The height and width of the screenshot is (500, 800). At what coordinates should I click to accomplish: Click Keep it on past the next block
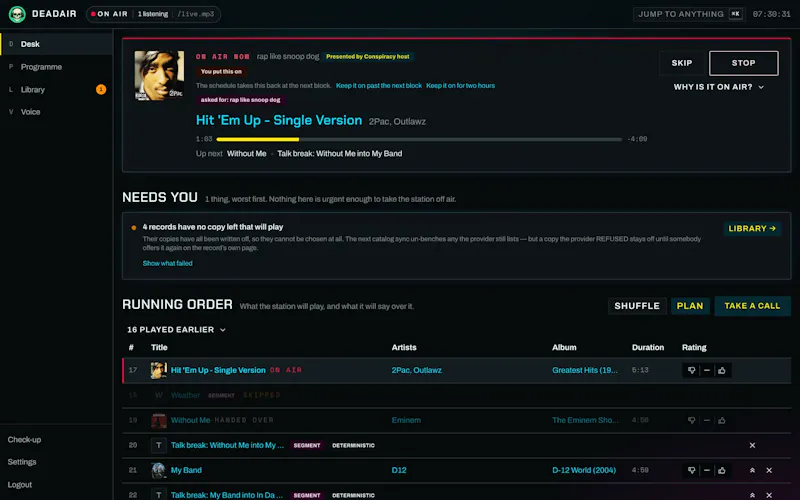point(379,86)
